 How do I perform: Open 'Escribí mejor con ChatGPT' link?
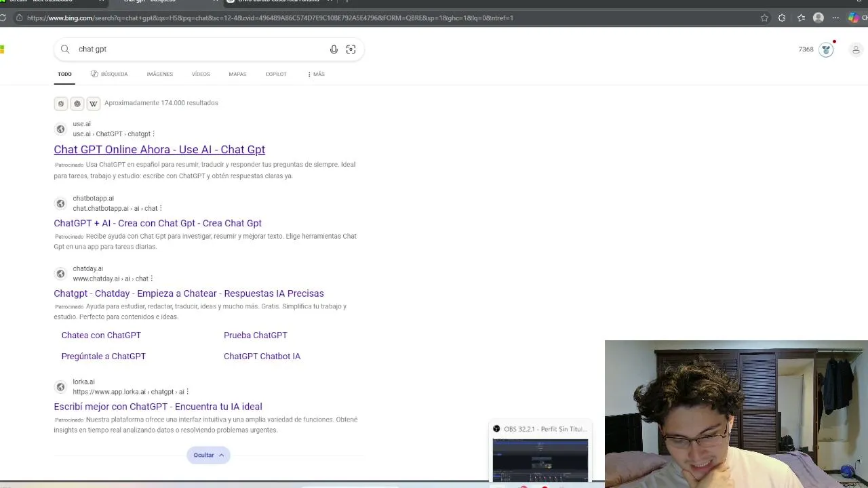(x=158, y=407)
